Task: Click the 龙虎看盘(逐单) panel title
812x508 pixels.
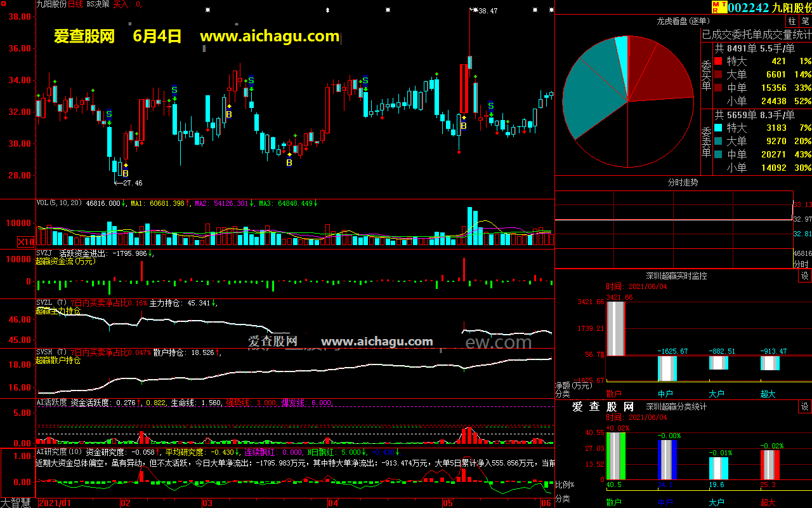Action: [683, 21]
